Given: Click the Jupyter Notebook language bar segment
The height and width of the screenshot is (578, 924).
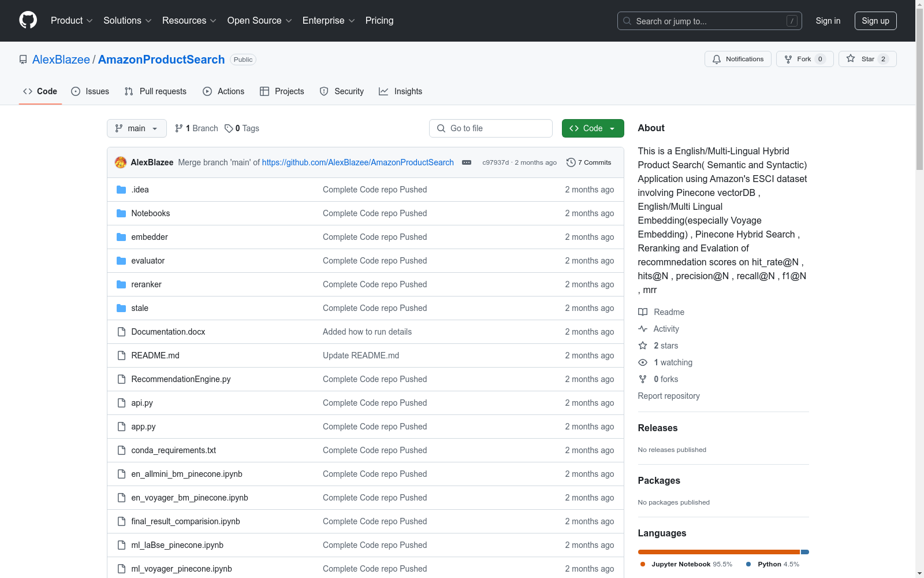Looking at the screenshot, I should [x=719, y=552].
